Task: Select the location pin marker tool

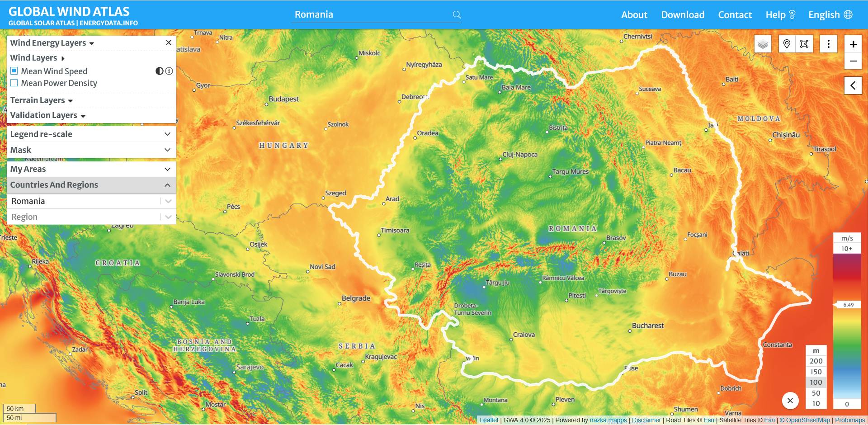Action: (787, 44)
